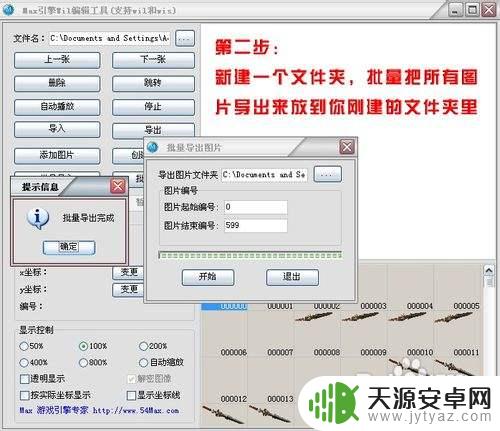Click the 删除 delete button
Image resolution: width=500 pixels, height=431 pixels.
(57, 83)
